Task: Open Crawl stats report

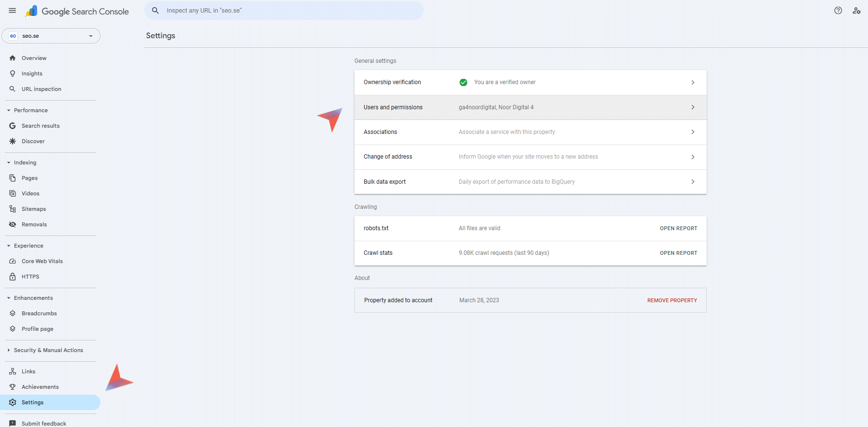Action: 678,253
